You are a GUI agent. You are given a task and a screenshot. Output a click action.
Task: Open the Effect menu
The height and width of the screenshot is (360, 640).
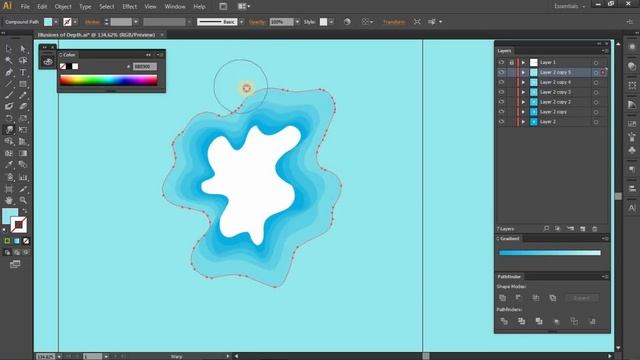[x=129, y=7]
